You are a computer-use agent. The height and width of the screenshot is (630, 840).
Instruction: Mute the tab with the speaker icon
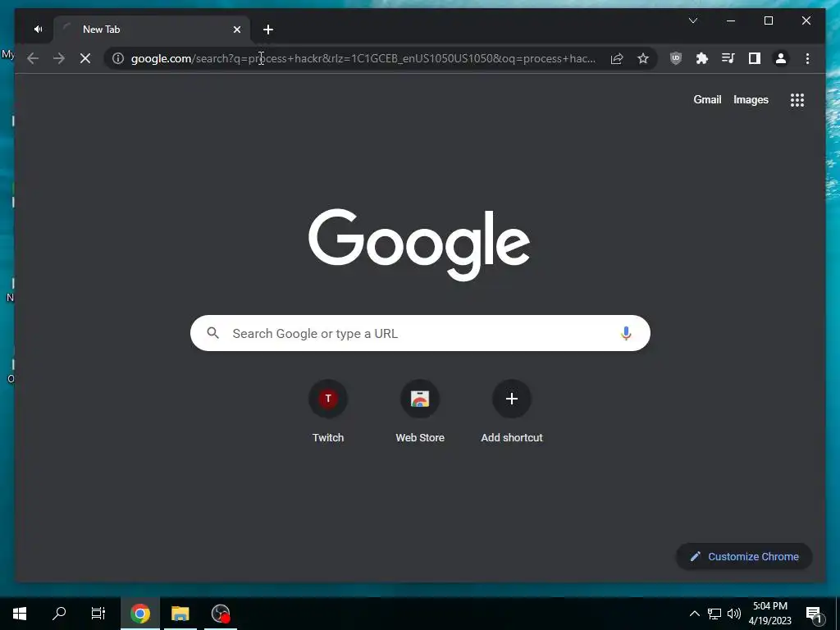38,30
